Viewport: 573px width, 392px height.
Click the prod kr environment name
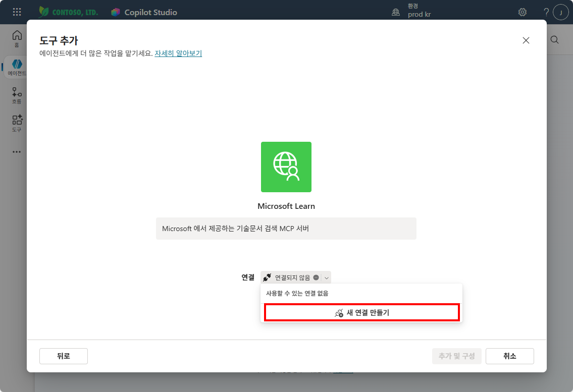[419, 15]
